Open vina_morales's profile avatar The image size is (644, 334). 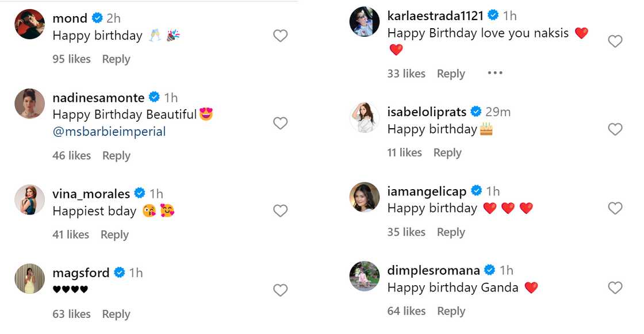[30, 199]
